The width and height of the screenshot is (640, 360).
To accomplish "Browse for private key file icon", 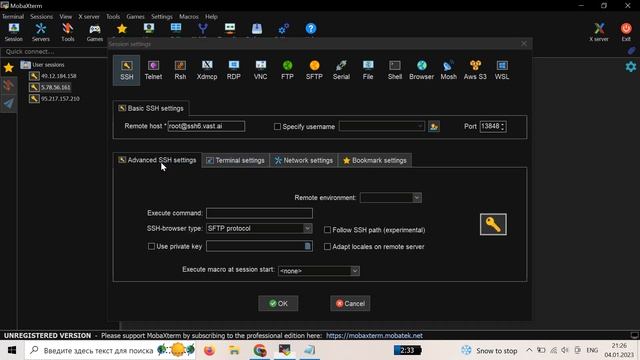I will (x=308, y=246).
